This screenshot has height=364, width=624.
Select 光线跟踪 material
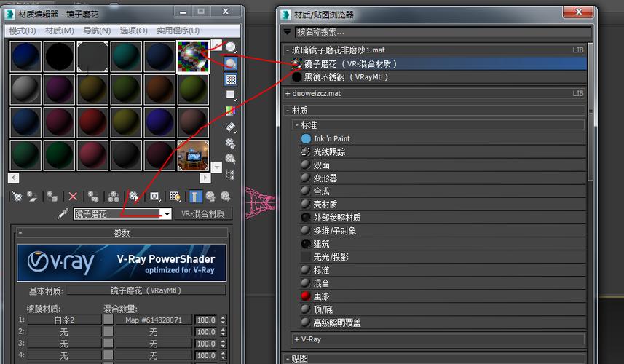point(442,151)
